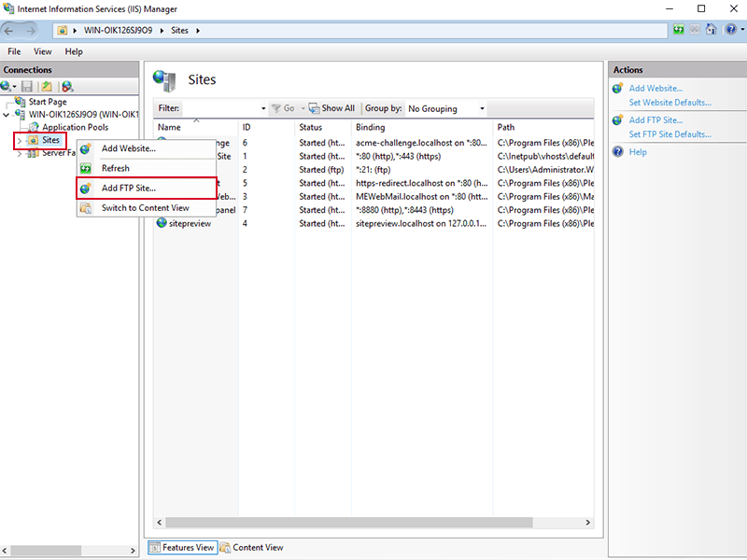Click the Content View tab icon
Viewport: 747px width, 560px height.
pyautogui.click(x=225, y=548)
